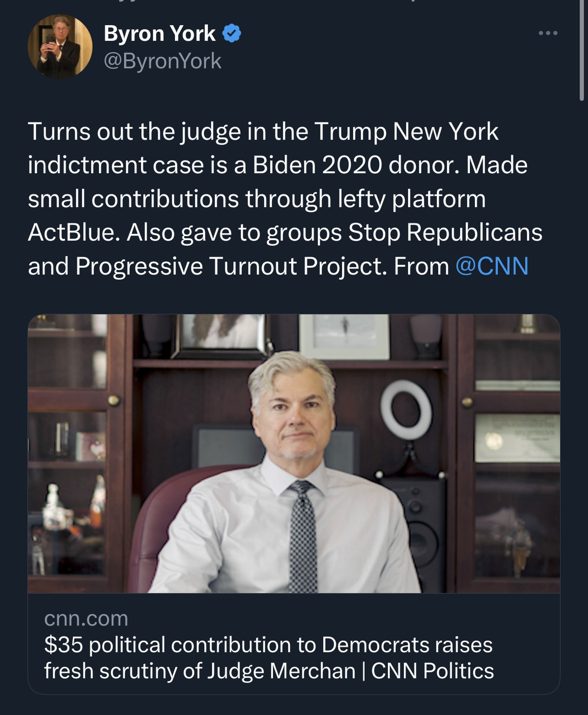Image resolution: width=588 pixels, height=715 pixels.
Task: Click the Byron York display name
Action: [x=160, y=34]
